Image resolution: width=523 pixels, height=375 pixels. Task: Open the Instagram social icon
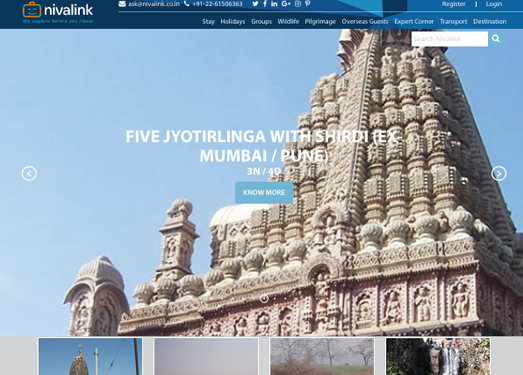point(298,4)
